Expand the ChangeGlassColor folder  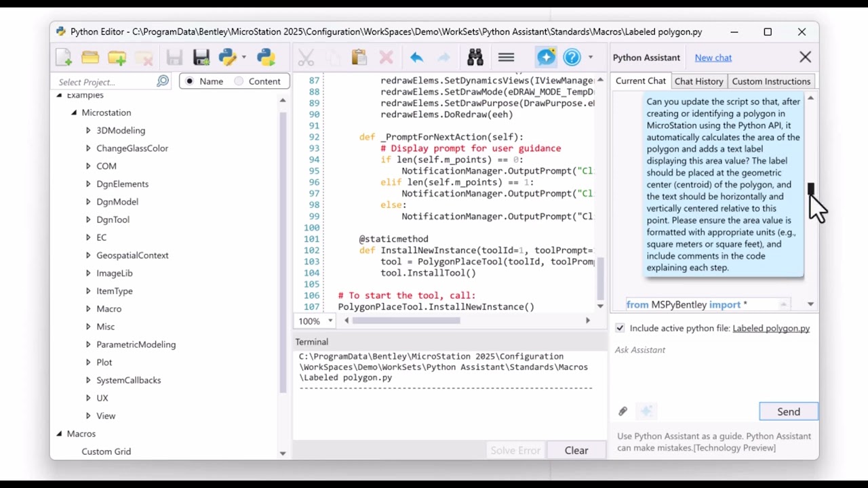(88, 148)
